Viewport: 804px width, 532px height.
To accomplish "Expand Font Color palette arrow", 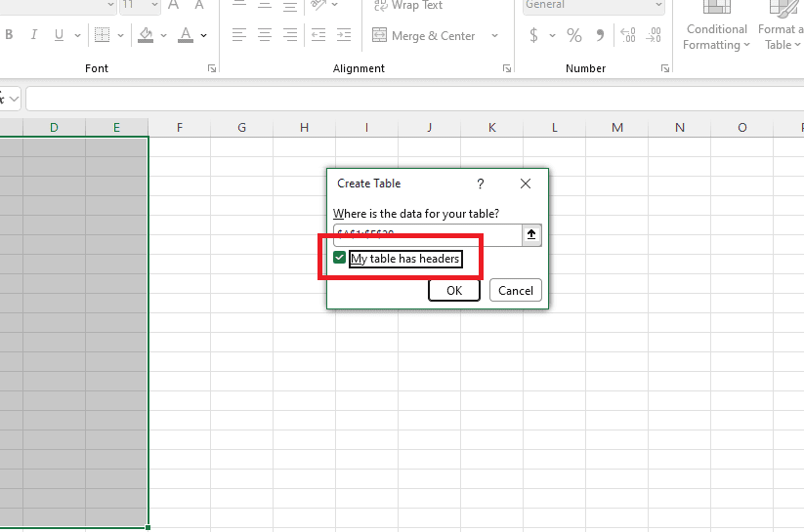I will click(203, 35).
